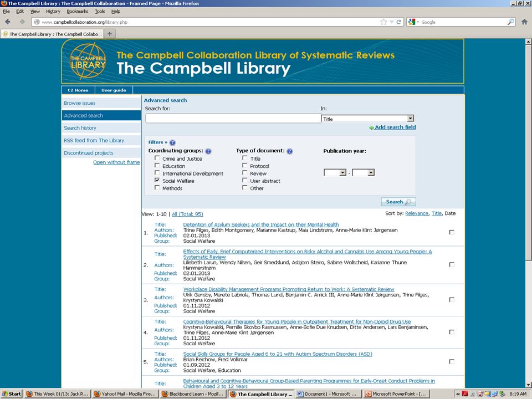Check the Title document type checkbox
This screenshot has width=532, height=399.
244,158
